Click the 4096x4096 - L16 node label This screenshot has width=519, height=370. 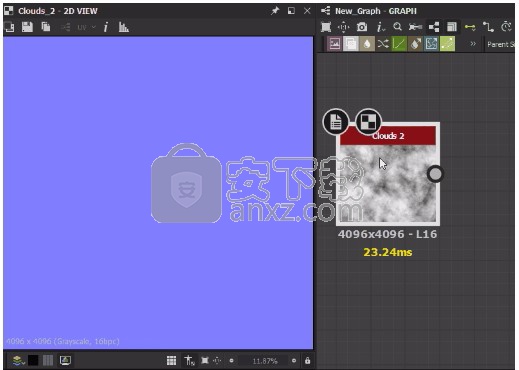pyautogui.click(x=387, y=234)
